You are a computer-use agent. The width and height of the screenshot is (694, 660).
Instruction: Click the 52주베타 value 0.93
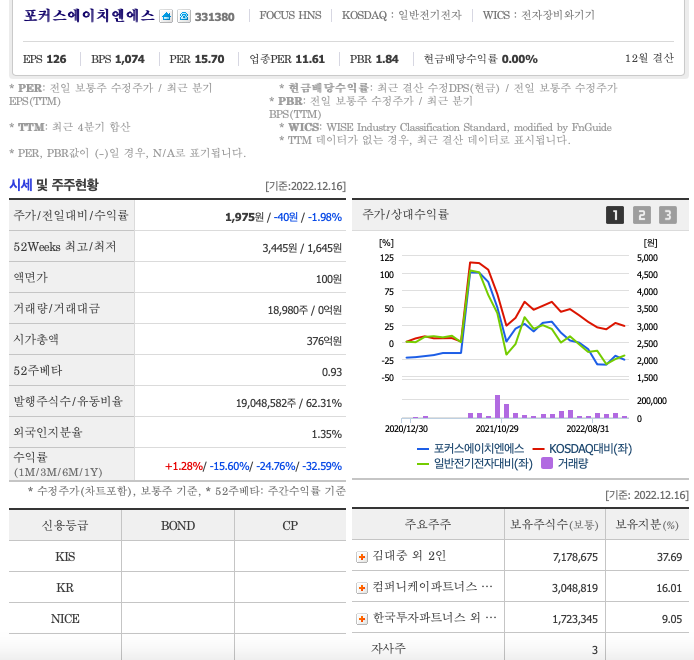pos(332,372)
